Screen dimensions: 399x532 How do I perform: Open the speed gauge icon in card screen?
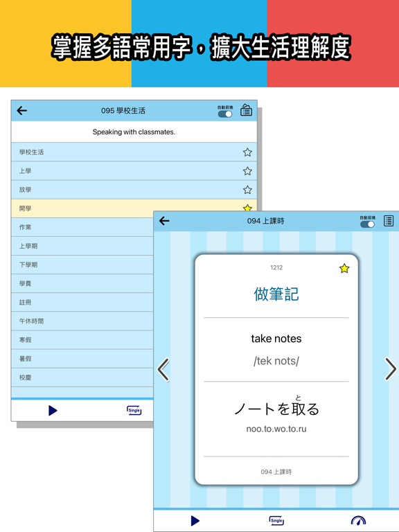[x=358, y=521]
